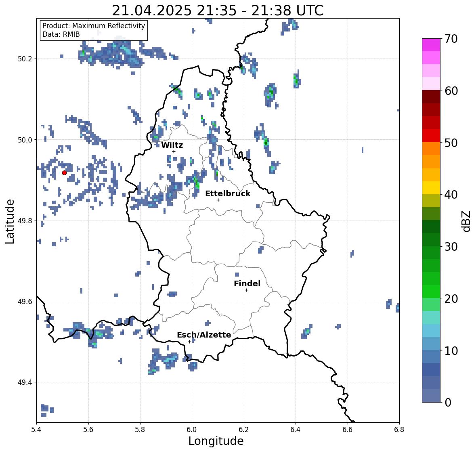Click the dark green colorbar segment above 30
The image size is (476, 451).
click(431, 239)
